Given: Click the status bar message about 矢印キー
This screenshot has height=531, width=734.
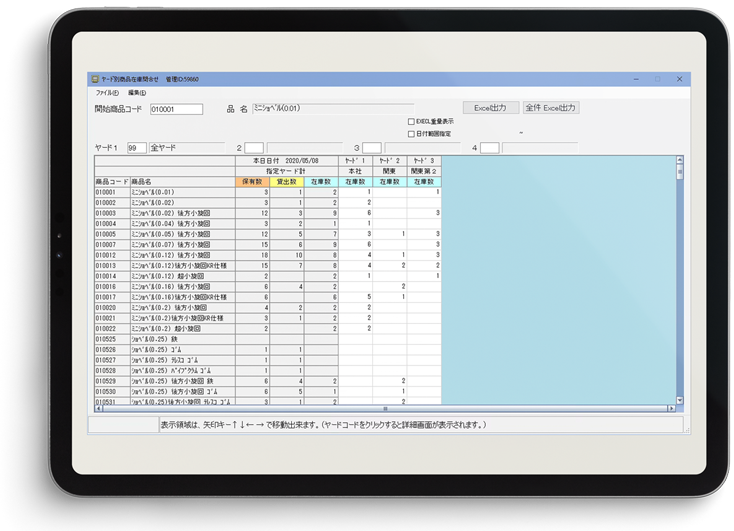Looking at the screenshot, I should click(x=323, y=425).
